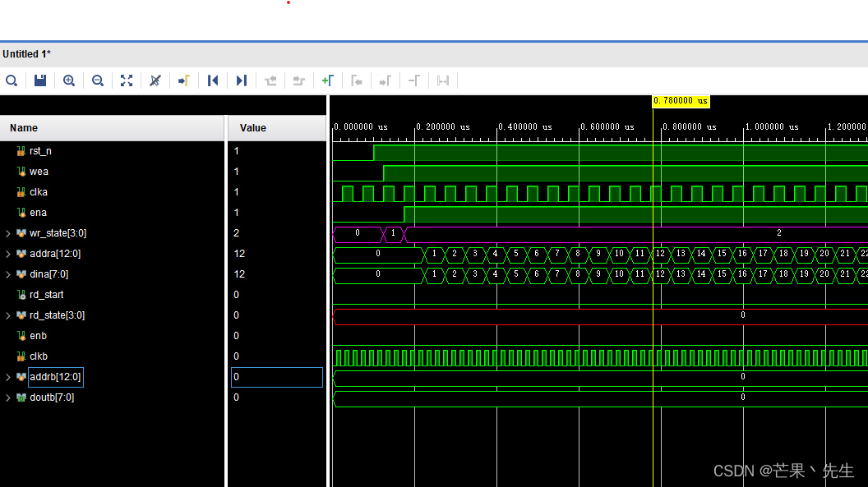Image resolution: width=868 pixels, height=487 pixels.
Task: Jump to the last simulation time
Action: click(242, 80)
